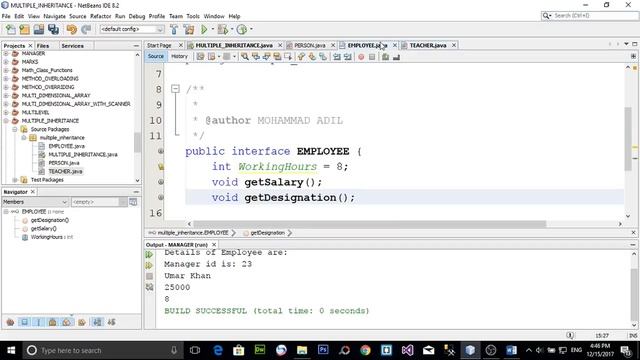
Task: Open the Navigate menu
Action: [54, 16]
